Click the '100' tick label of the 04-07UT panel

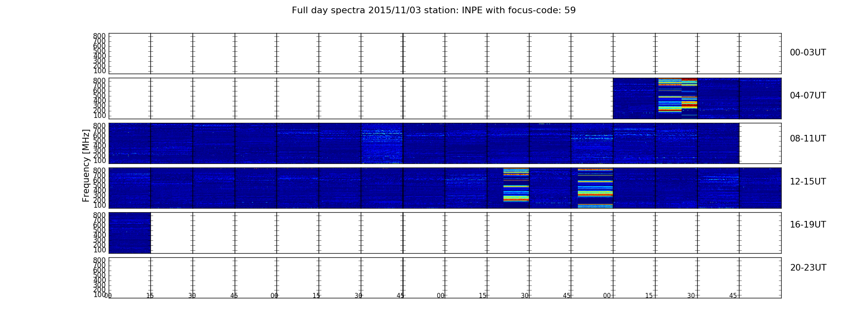(x=99, y=115)
